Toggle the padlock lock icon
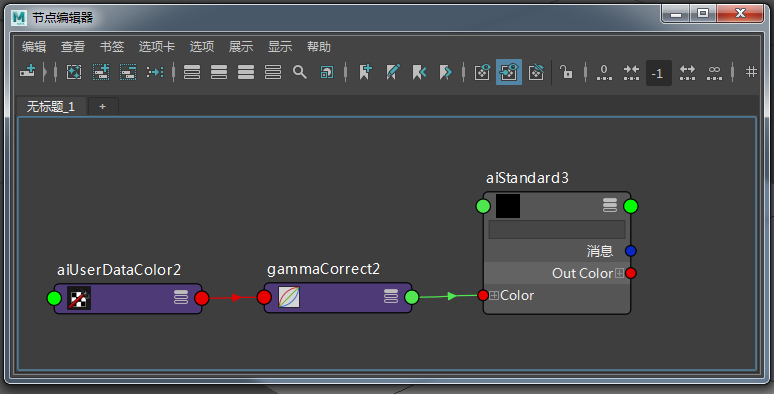Viewport: 774px width, 394px height. [566, 72]
